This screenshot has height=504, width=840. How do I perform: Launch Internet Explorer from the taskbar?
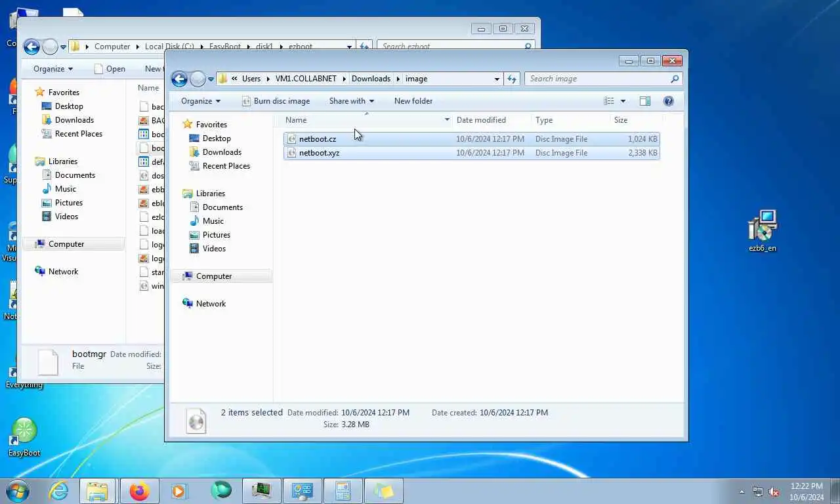pyautogui.click(x=59, y=491)
